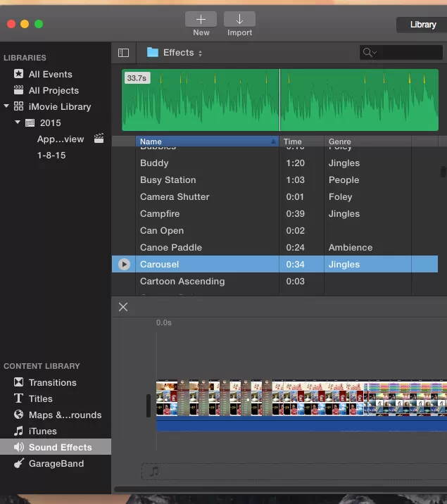The width and height of the screenshot is (447, 504).
Task: Open the Library tab
Action: pyautogui.click(x=423, y=25)
